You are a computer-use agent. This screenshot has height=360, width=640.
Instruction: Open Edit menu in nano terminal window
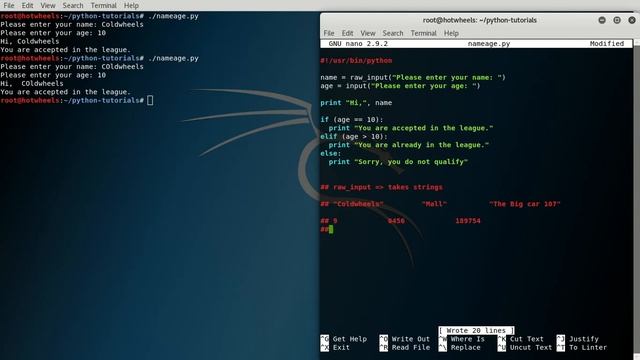pyautogui.click(x=347, y=33)
